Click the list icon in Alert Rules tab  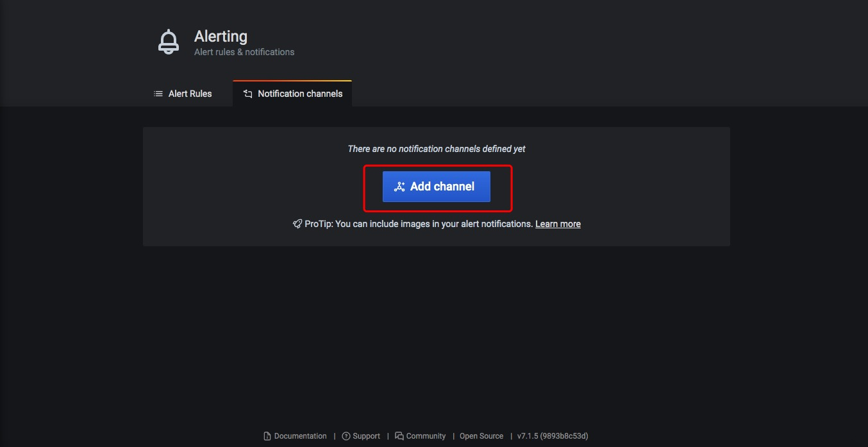coord(158,94)
